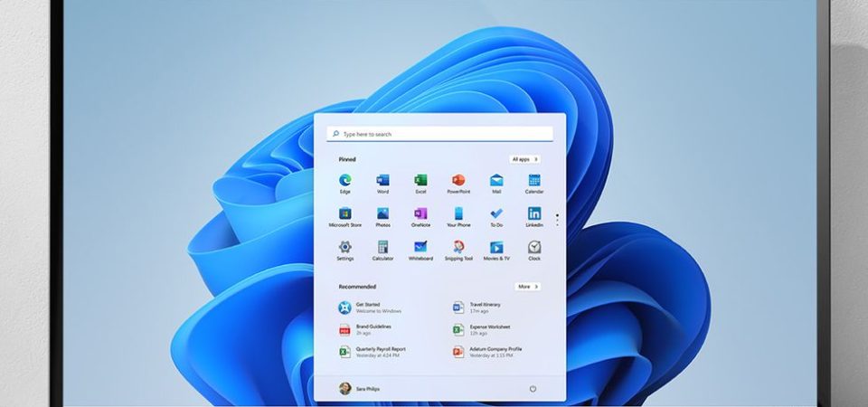This screenshot has height=407, width=868.
Task: Show More recommended items
Action: (527, 287)
